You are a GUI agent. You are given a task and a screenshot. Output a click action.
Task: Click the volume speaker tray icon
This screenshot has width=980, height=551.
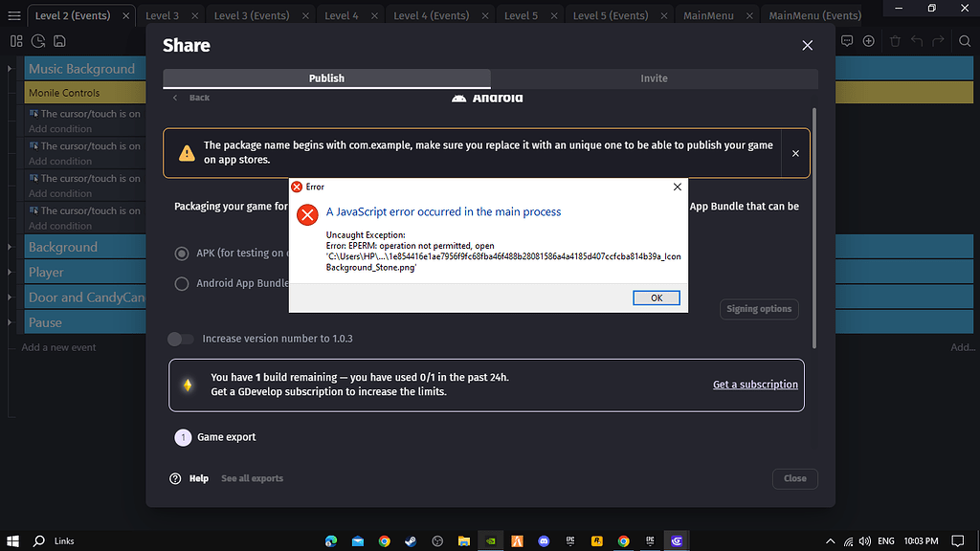[x=865, y=541]
